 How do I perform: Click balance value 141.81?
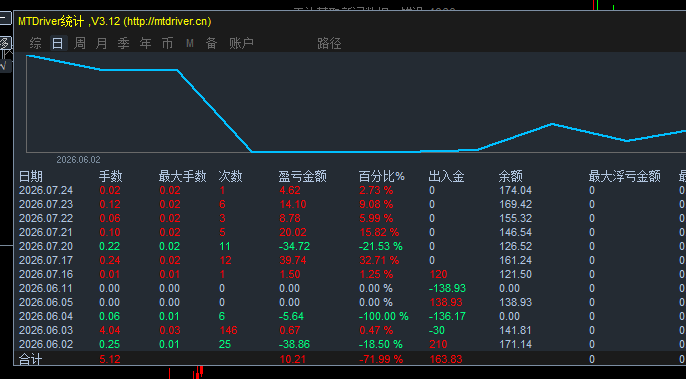[515, 330]
